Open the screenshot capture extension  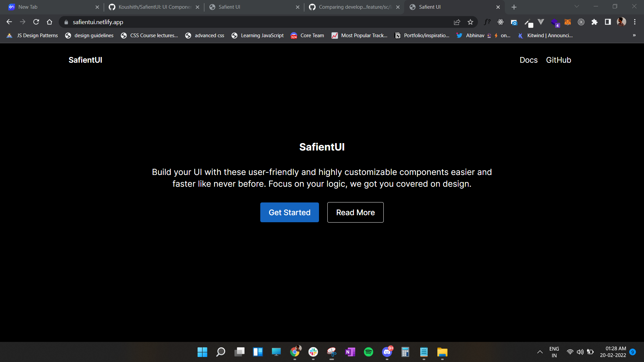514,22
